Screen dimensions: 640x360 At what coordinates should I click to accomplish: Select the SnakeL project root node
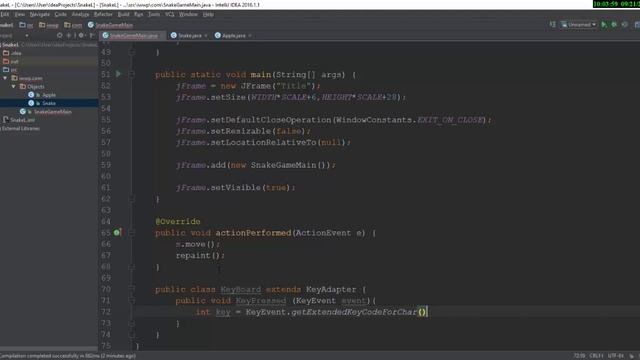(49, 44)
